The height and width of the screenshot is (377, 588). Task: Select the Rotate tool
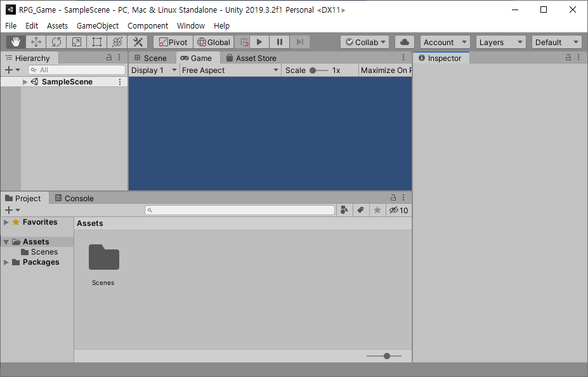click(x=56, y=42)
